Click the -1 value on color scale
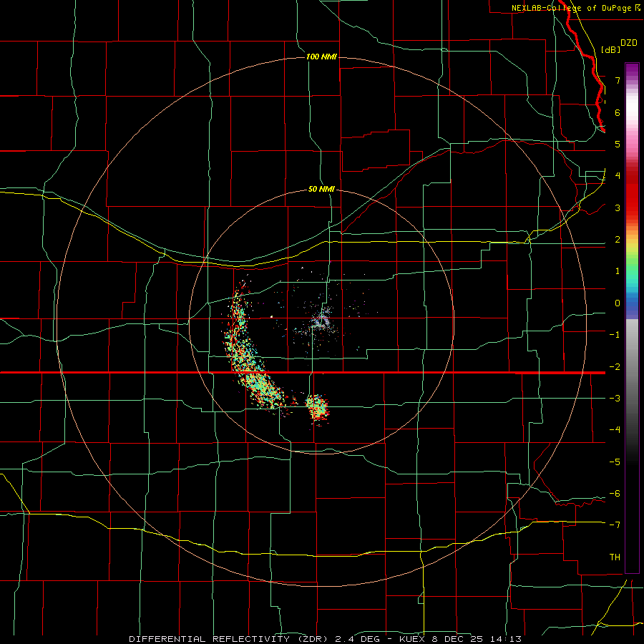The height and width of the screenshot is (644, 644). click(615, 335)
